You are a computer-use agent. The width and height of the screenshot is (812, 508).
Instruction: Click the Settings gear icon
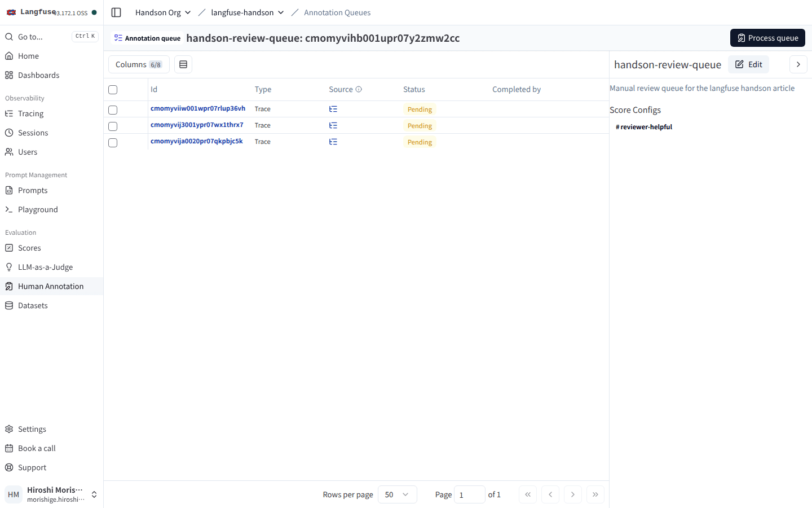[x=9, y=429]
